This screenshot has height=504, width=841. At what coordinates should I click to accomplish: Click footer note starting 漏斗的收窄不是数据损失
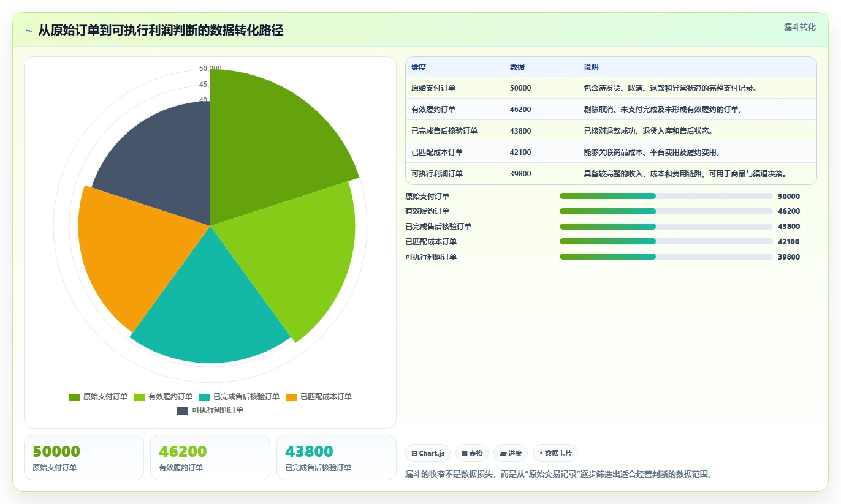click(x=558, y=475)
